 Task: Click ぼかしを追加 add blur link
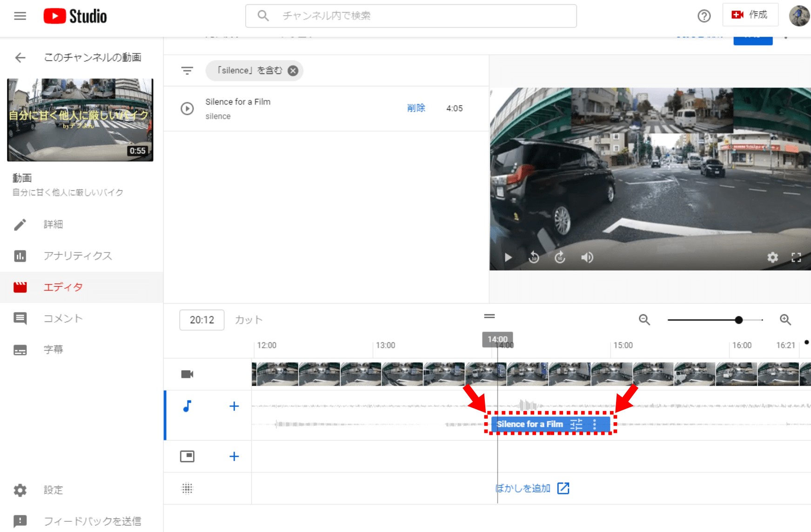[x=532, y=488]
